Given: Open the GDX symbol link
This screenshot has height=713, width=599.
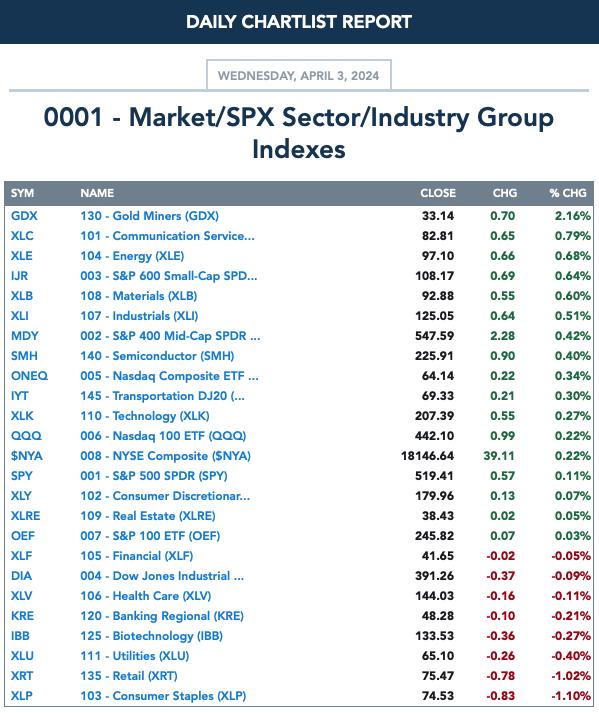Looking at the screenshot, I should [x=24, y=216].
